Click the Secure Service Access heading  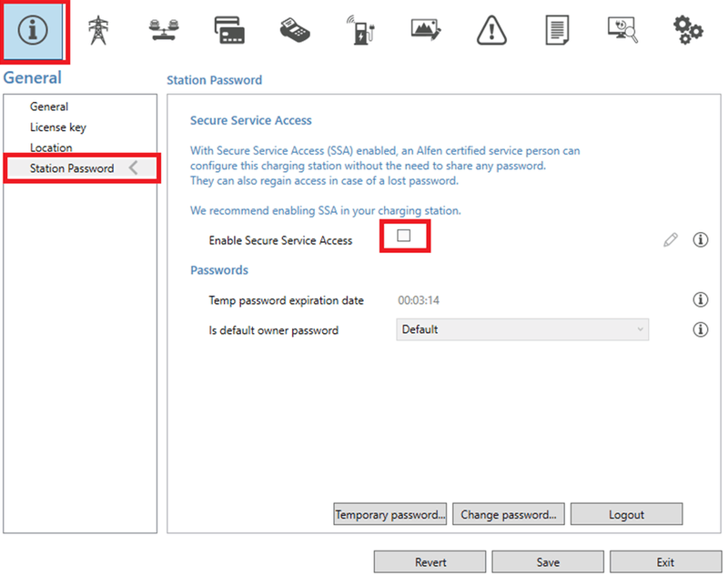251,121
